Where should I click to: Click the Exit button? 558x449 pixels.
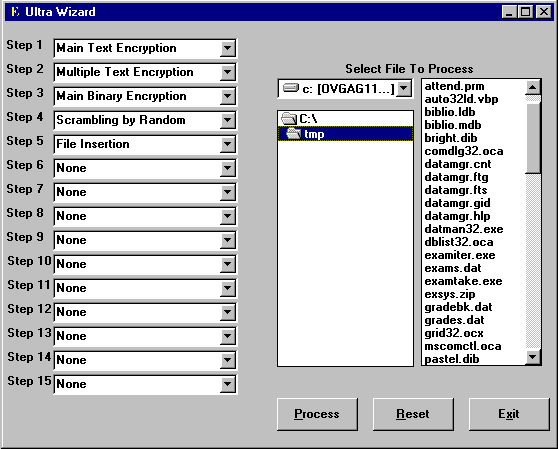click(509, 414)
